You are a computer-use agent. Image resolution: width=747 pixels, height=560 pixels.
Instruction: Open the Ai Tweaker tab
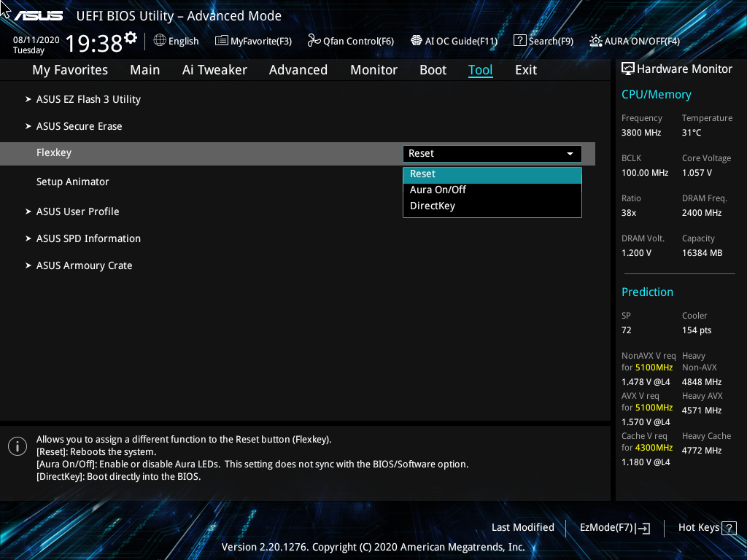(x=214, y=70)
